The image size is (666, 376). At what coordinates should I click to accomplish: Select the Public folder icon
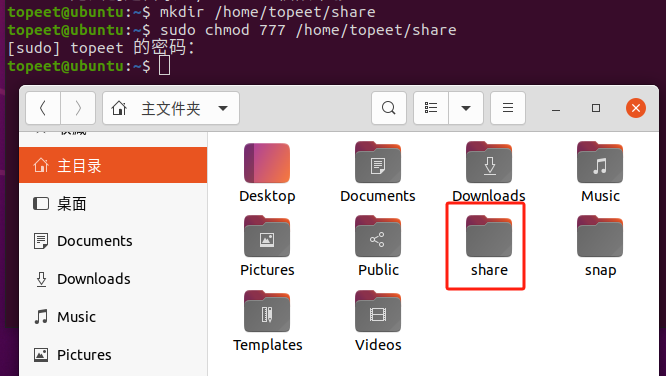coord(378,237)
